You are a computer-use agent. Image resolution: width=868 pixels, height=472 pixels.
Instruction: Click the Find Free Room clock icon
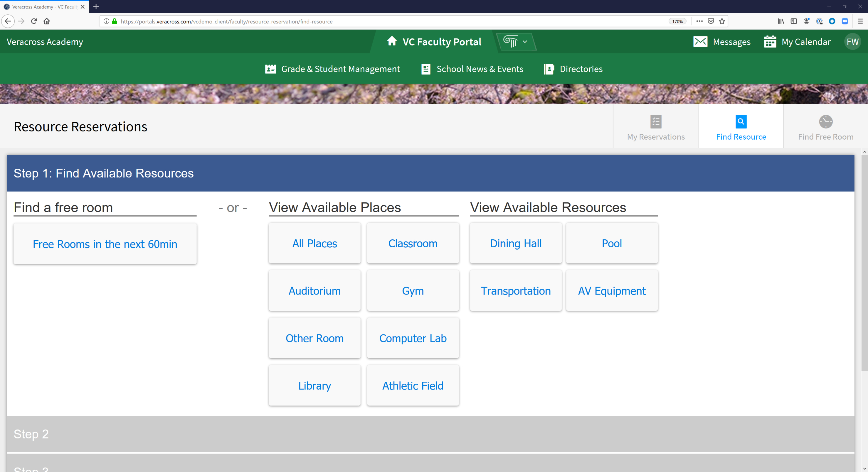pos(825,122)
